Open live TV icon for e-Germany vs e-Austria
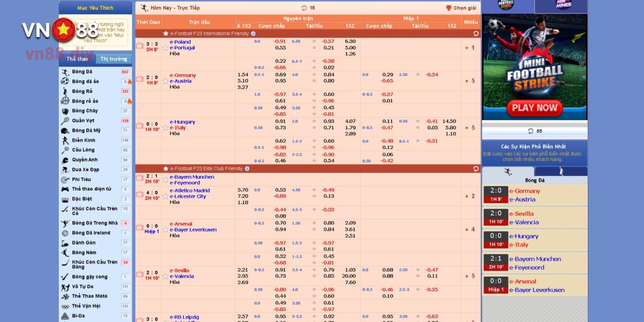 pyautogui.click(x=139, y=79)
